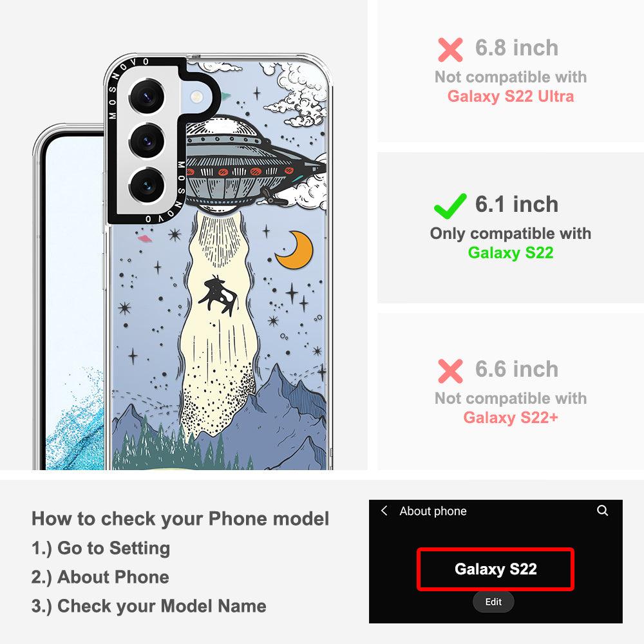
Task: Click the middle camera lens
Action: point(147,142)
